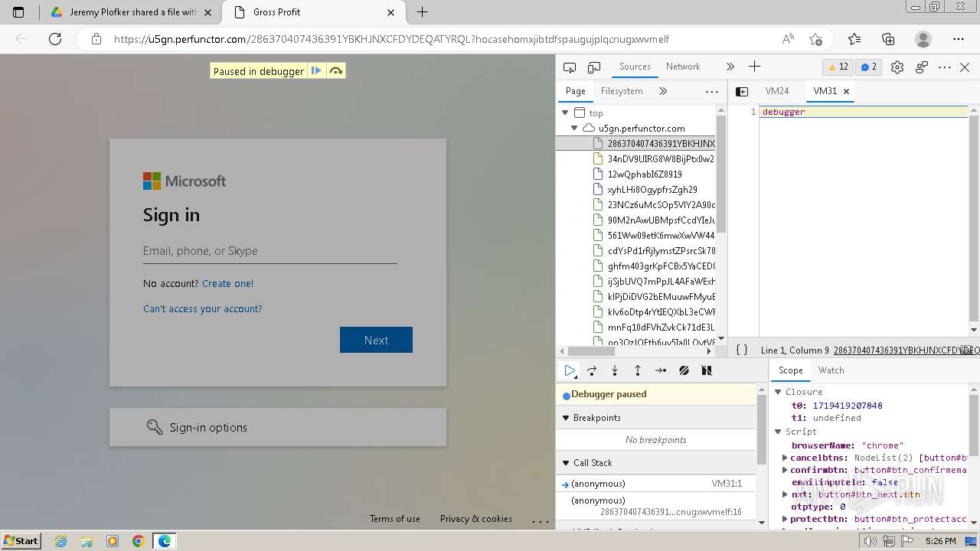Click the Step icon in debugger toolbar
The height and width of the screenshot is (551, 980).
coord(661,370)
